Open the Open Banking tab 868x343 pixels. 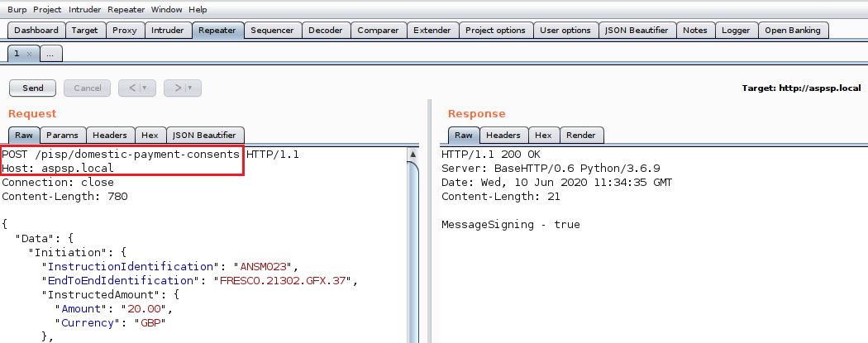pyautogui.click(x=793, y=31)
